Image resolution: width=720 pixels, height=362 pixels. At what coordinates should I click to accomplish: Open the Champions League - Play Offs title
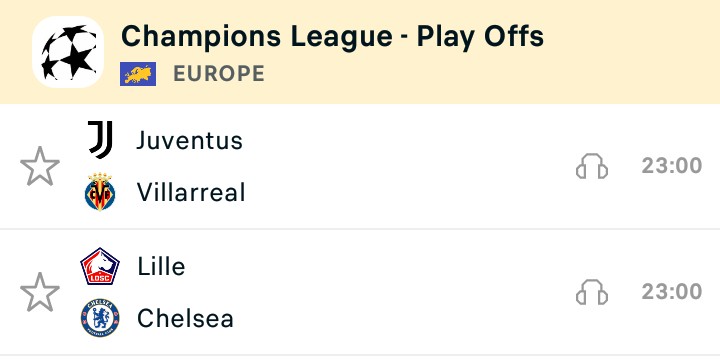point(332,37)
